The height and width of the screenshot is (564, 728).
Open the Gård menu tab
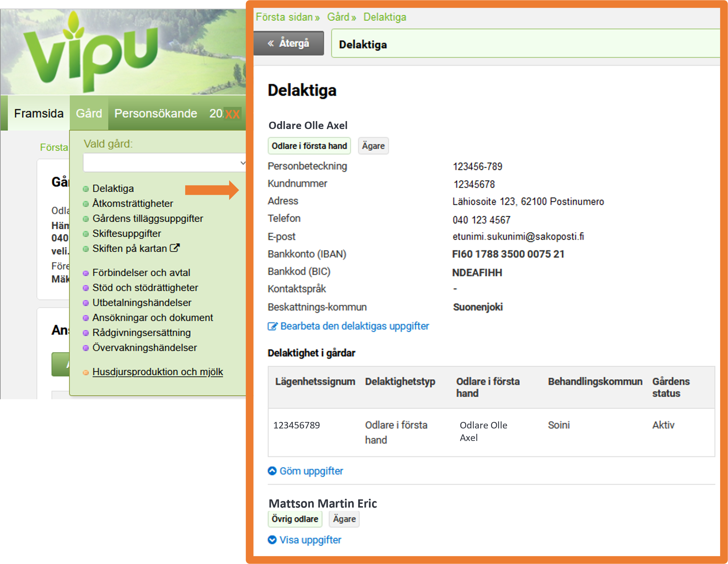click(89, 113)
